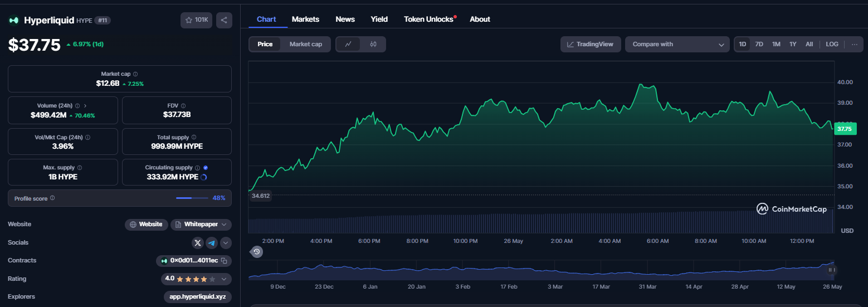Open the Token Unlocks tab
The height and width of the screenshot is (307, 868).
(428, 19)
